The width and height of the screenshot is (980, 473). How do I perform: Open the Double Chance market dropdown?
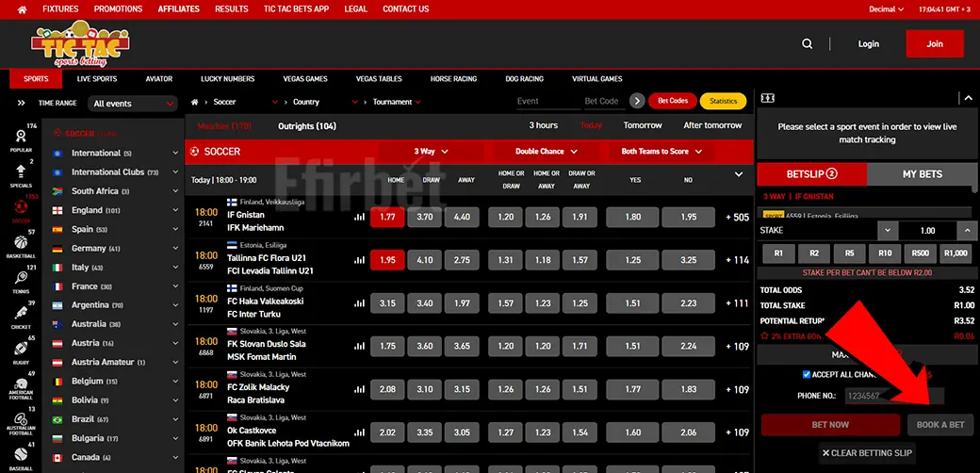click(x=547, y=151)
